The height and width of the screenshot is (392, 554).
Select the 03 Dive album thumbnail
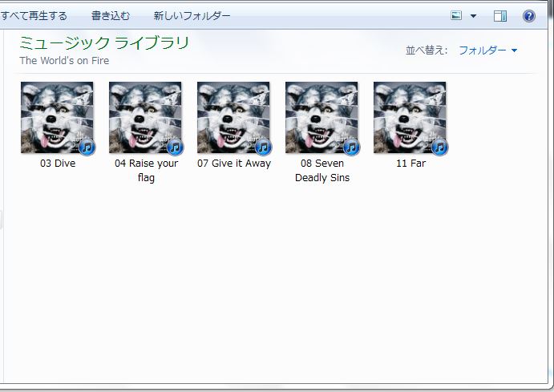[x=57, y=118]
